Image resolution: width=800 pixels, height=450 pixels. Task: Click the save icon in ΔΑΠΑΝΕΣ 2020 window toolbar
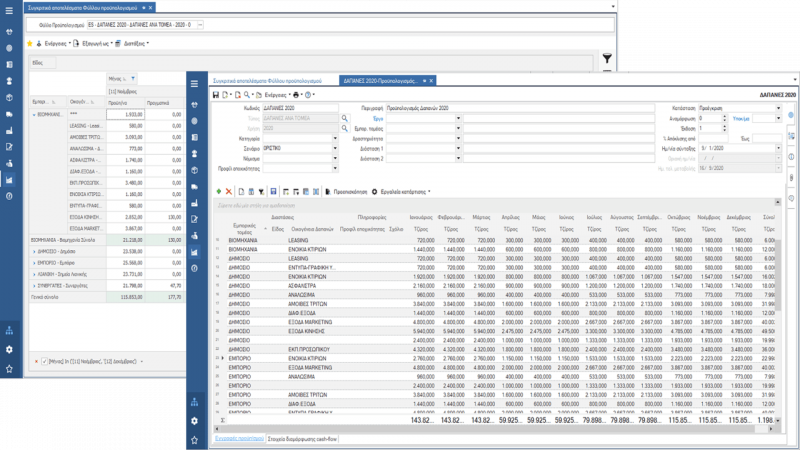216,95
